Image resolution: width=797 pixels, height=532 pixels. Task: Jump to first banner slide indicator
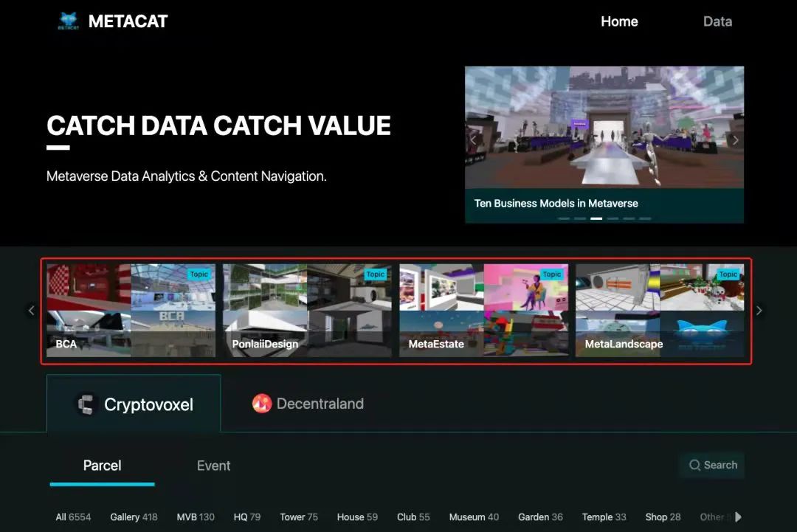pos(564,218)
